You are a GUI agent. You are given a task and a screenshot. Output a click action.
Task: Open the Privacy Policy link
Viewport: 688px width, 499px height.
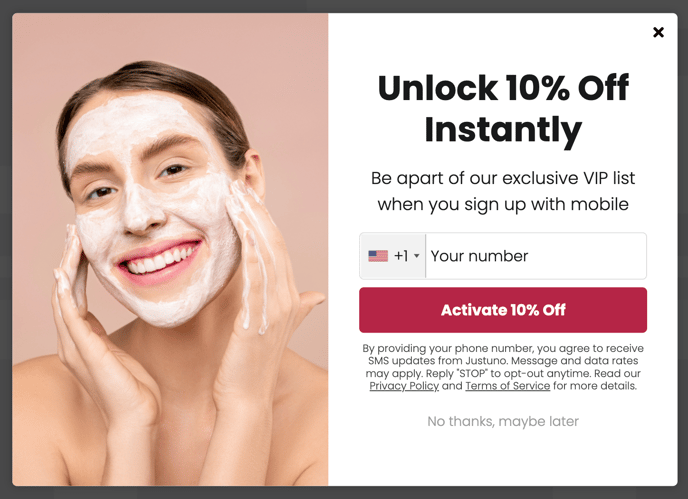404,386
